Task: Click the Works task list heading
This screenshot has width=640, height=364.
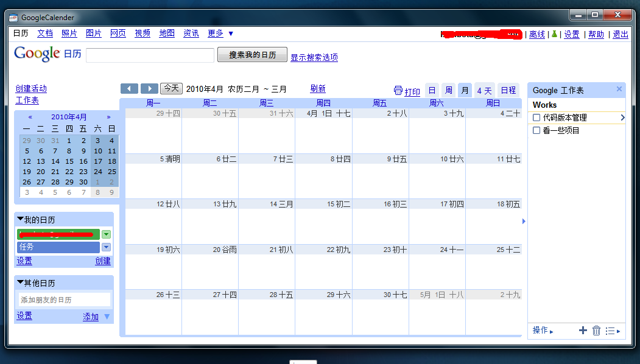Action: click(x=544, y=105)
